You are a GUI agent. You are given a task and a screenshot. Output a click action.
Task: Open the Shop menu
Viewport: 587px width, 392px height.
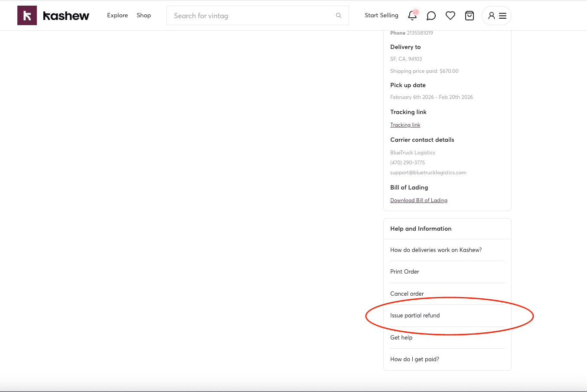click(144, 15)
